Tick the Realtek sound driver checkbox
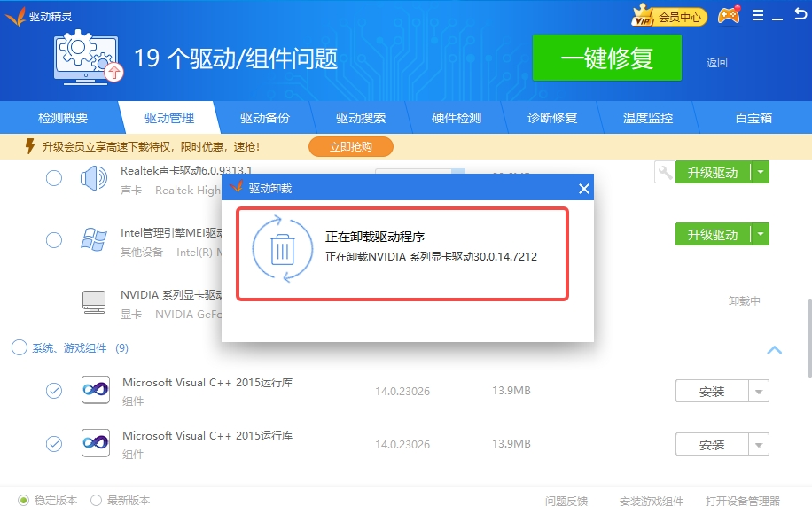 click(x=54, y=179)
